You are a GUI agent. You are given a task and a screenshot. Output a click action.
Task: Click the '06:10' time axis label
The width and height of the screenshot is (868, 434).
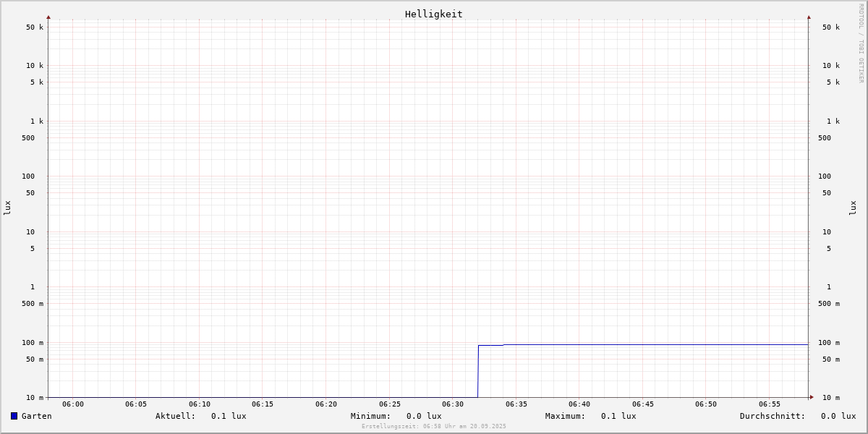coord(200,404)
